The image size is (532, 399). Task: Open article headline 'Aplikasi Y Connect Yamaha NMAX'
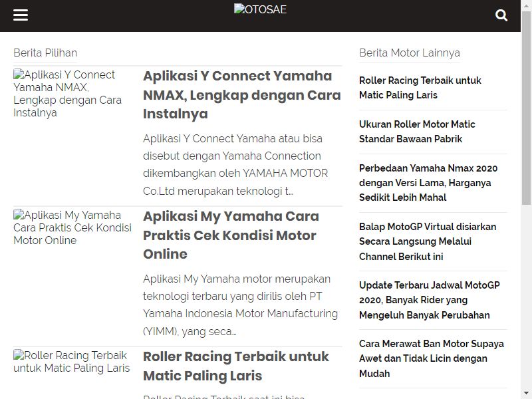tap(242, 94)
